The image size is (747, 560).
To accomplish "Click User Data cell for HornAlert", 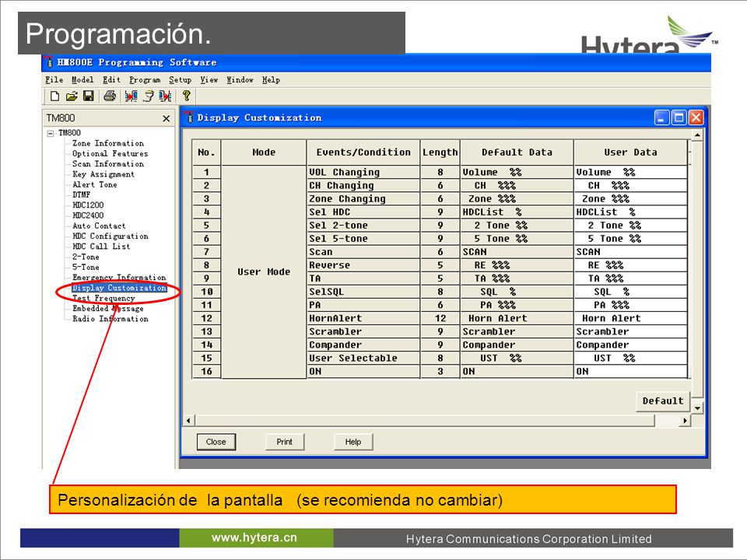I will tap(631, 319).
